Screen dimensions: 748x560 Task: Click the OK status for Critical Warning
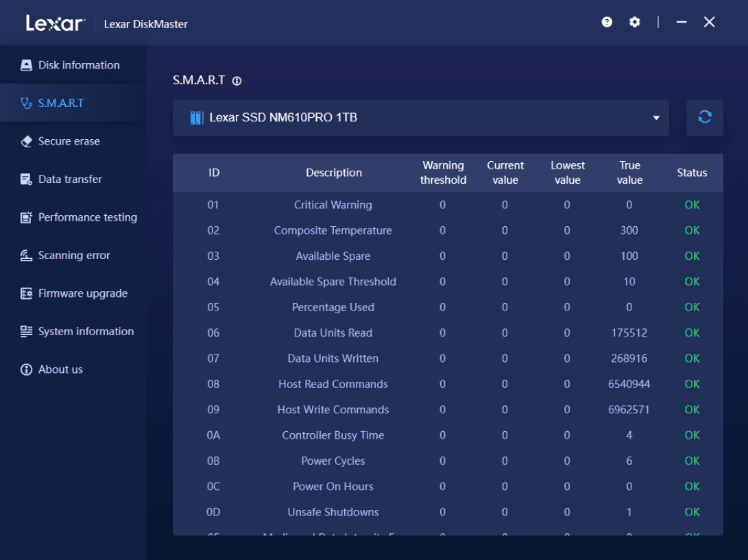[x=692, y=205]
